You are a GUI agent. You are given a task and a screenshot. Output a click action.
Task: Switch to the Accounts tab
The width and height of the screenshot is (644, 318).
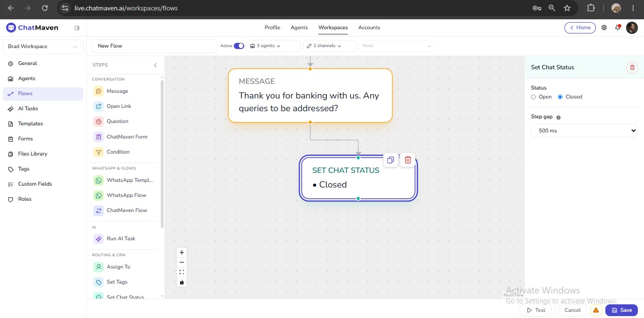point(369,28)
